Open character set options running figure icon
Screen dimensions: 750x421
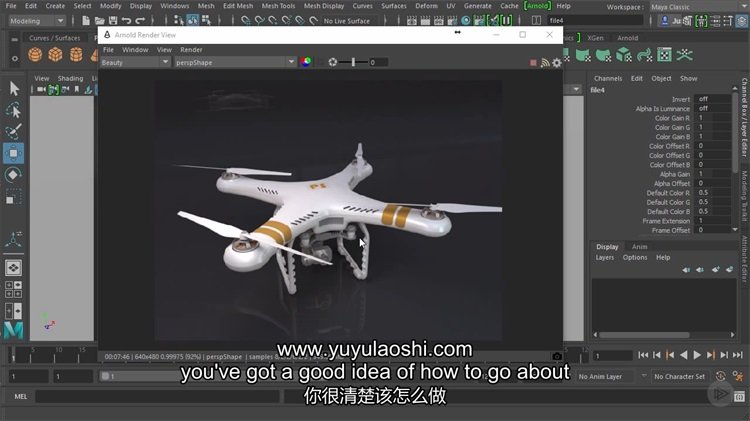(738, 377)
